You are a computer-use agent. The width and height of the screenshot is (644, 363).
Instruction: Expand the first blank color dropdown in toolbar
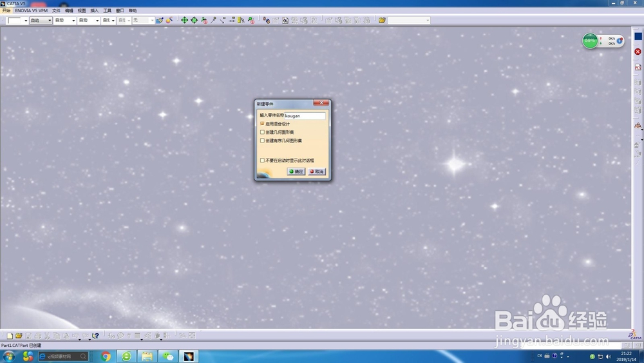[x=26, y=20]
